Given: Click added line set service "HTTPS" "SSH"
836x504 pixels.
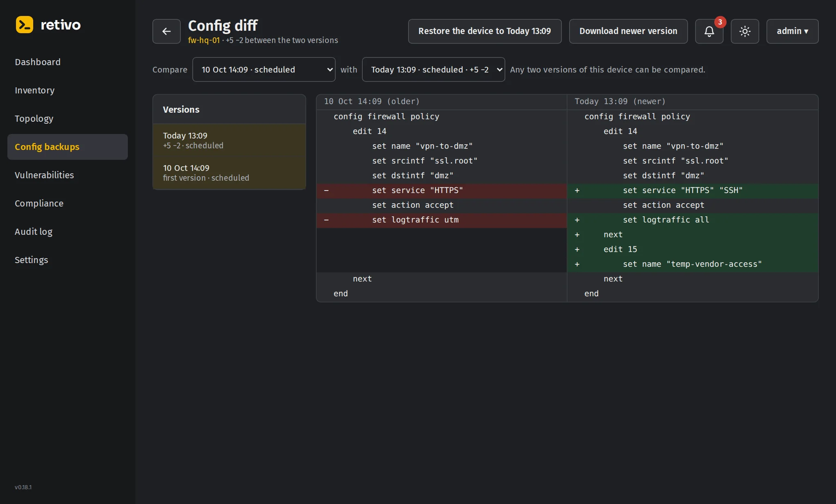Looking at the screenshot, I should coord(693,190).
